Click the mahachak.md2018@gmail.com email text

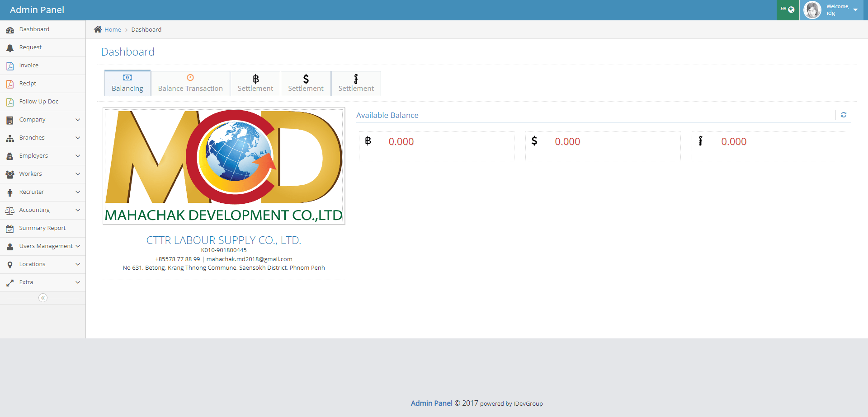(x=250, y=259)
